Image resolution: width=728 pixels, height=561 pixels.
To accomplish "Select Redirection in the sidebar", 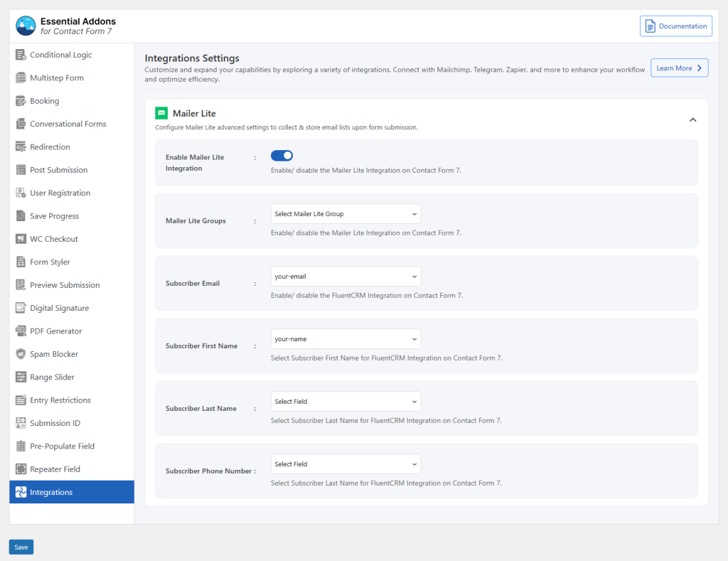I will tap(72, 146).
